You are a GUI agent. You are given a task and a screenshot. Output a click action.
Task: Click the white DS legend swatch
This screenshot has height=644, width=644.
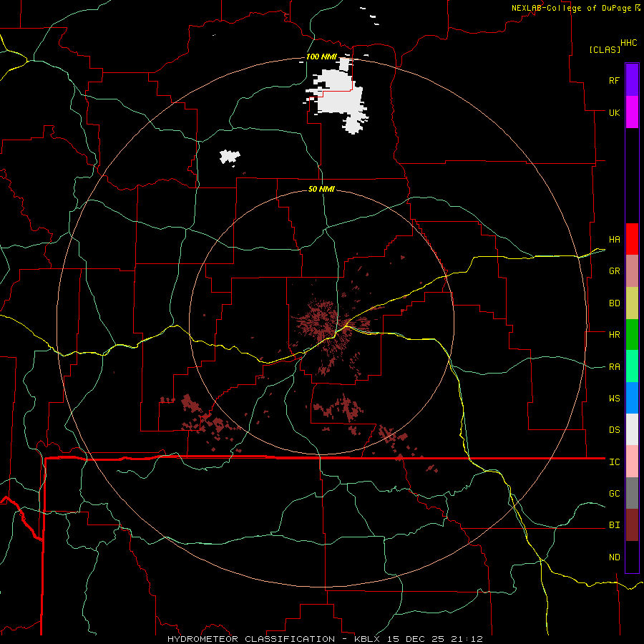pos(632,429)
